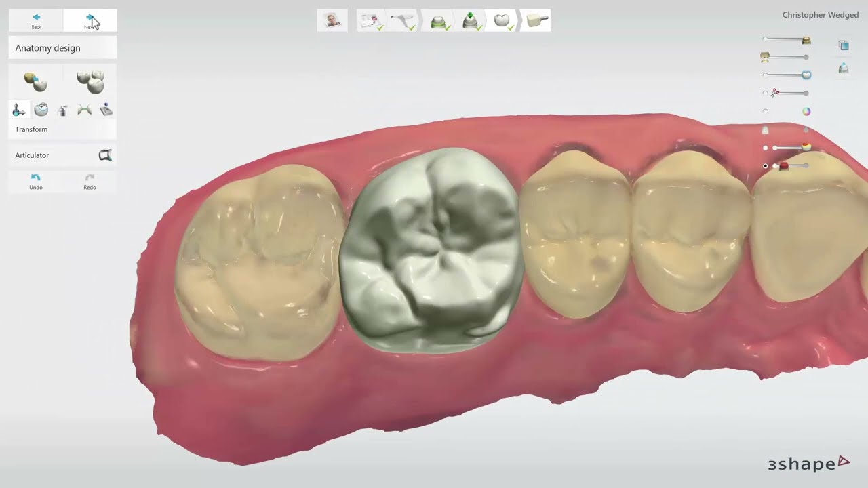Adjust the upper jaw scan transparency slider
This screenshot has height=488, width=868.
click(x=787, y=40)
